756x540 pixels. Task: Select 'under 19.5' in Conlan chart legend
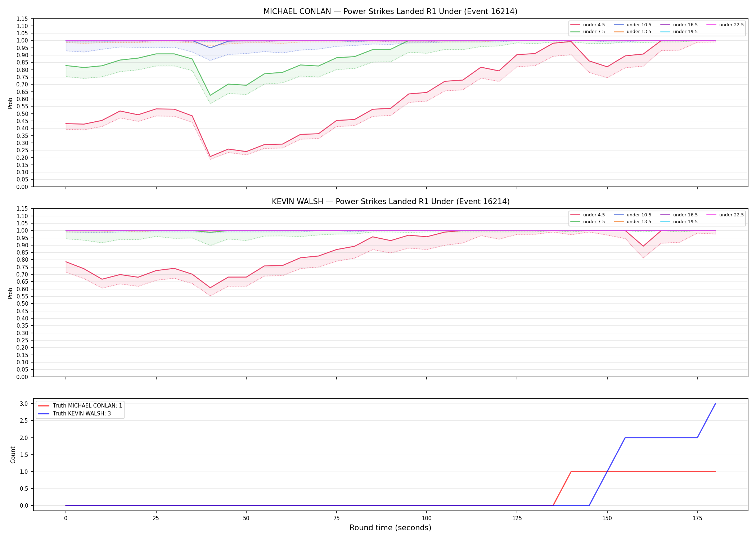pyautogui.click(x=679, y=32)
